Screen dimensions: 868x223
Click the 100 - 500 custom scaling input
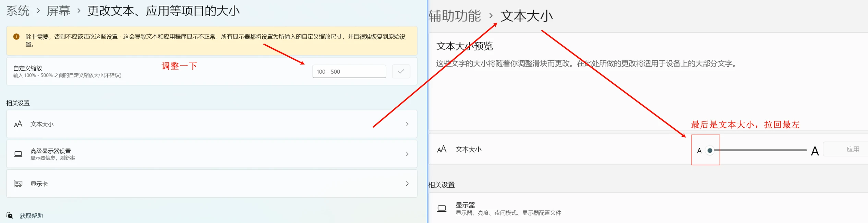click(349, 71)
